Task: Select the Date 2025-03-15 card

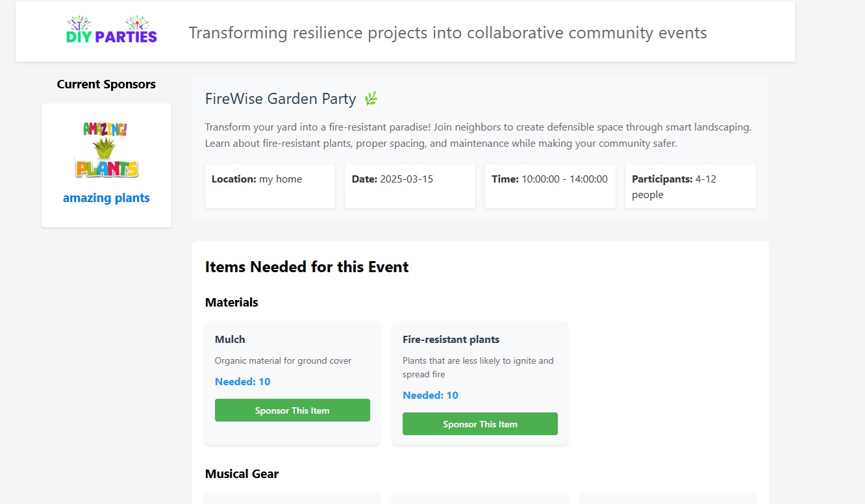Action: [x=410, y=186]
